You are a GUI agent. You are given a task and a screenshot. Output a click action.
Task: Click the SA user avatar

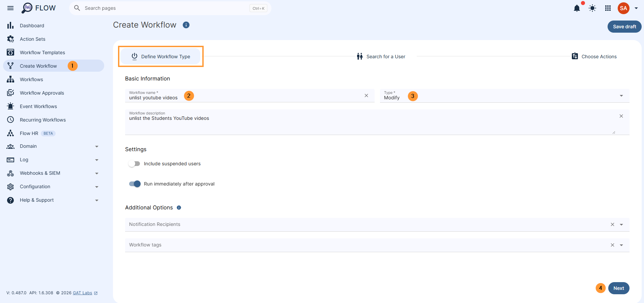pyautogui.click(x=623, y=8)
